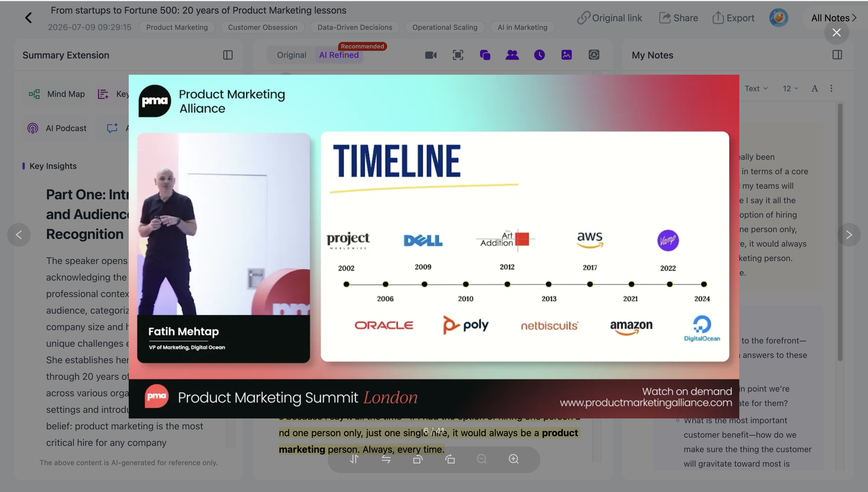Select the Product Marketing tag

coord(177,27)
